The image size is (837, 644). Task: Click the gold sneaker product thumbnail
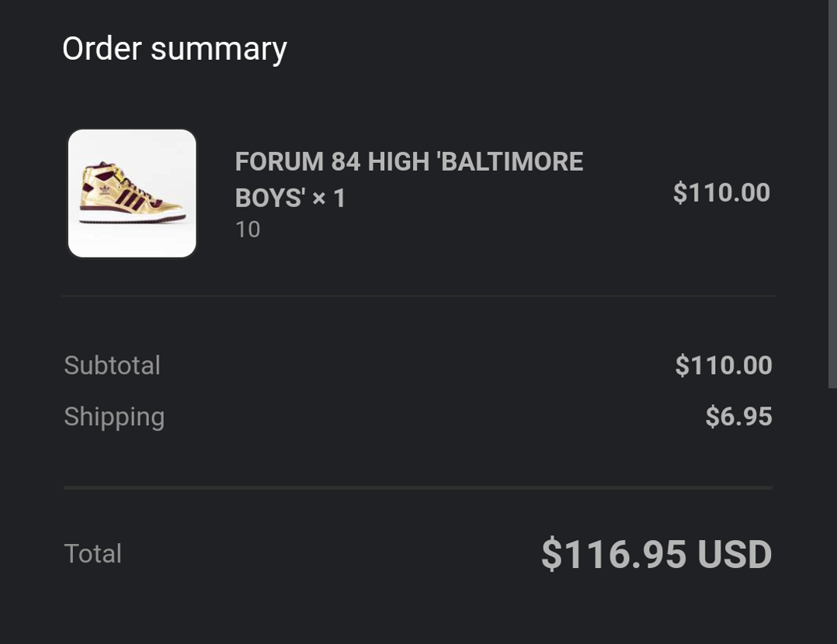pos(132,193)
